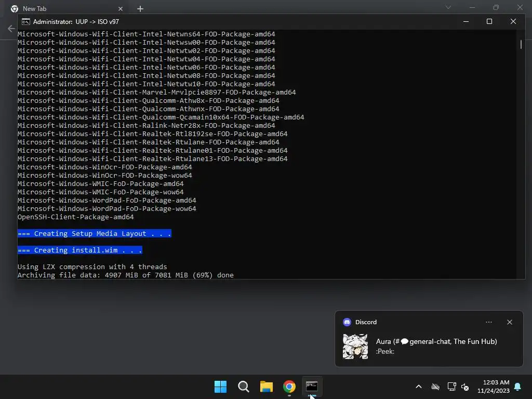Click the Intel-Netwtw02 package line
This screenshot has height=399, width=532.
pyautogui.click(x=146, y=50)
